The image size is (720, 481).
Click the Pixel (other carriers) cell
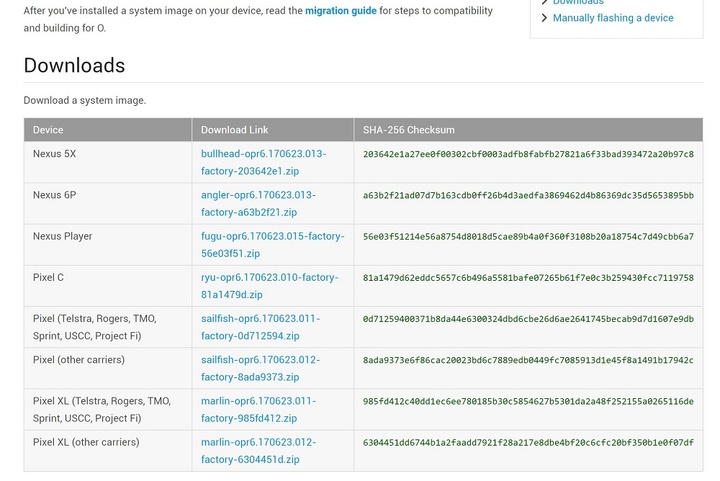coord(108,368)
